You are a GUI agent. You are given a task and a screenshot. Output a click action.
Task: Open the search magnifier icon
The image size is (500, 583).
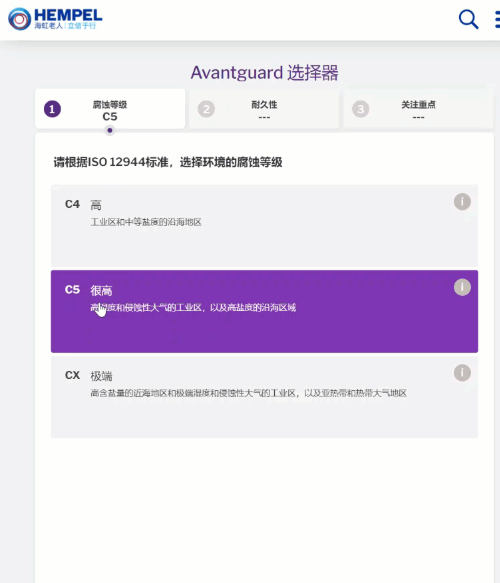click(x=468, y=19)
